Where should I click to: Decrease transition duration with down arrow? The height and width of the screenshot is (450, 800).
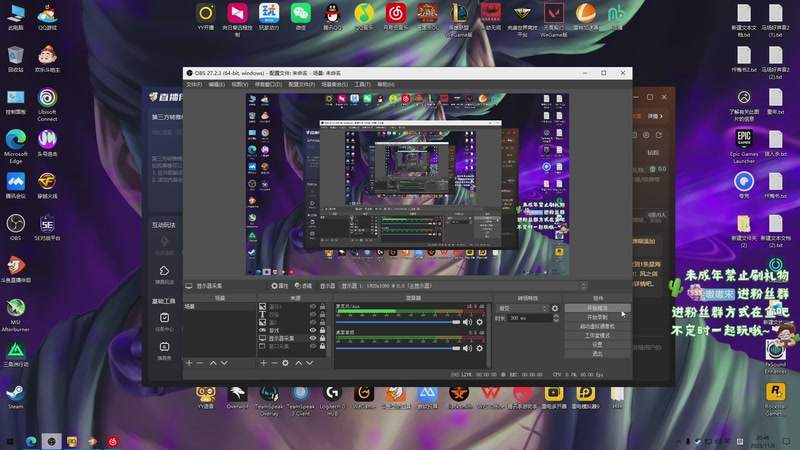point(556,320)
